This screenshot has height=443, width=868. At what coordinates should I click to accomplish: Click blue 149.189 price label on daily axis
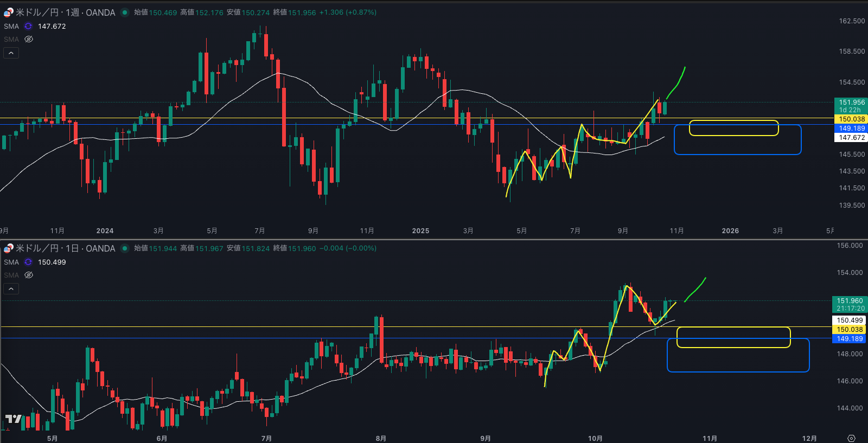849,339
